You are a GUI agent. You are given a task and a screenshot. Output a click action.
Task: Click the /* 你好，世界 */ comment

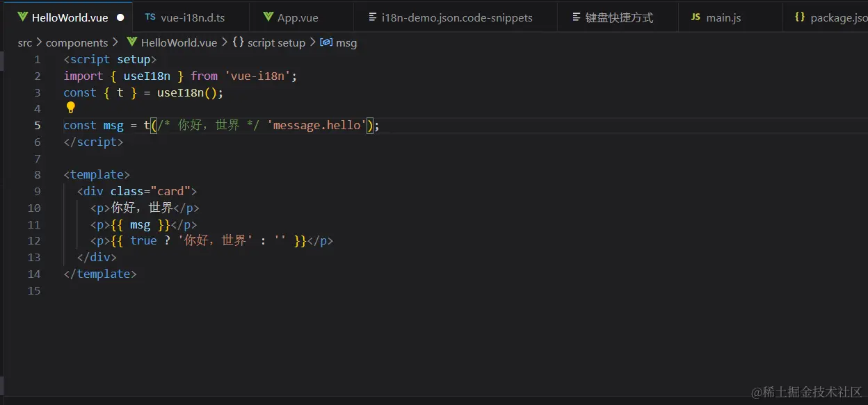[209, 126]
